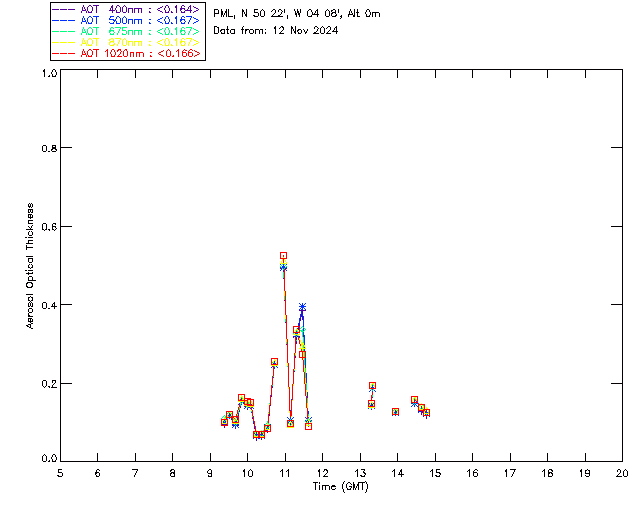The width and height of the screenshot is (640, 512).
Task: Click the AOT 500nm legend entry
Action: (x=127, y=20)
